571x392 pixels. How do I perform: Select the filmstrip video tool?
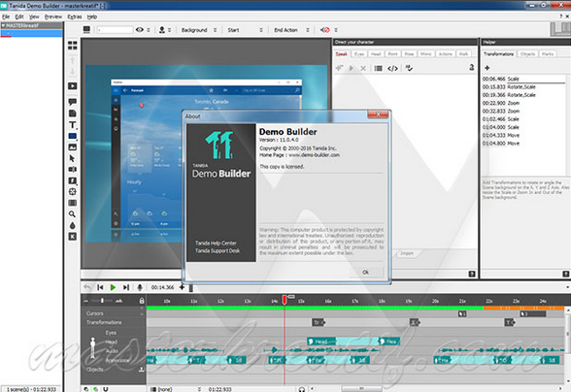[x=73, y=203]
